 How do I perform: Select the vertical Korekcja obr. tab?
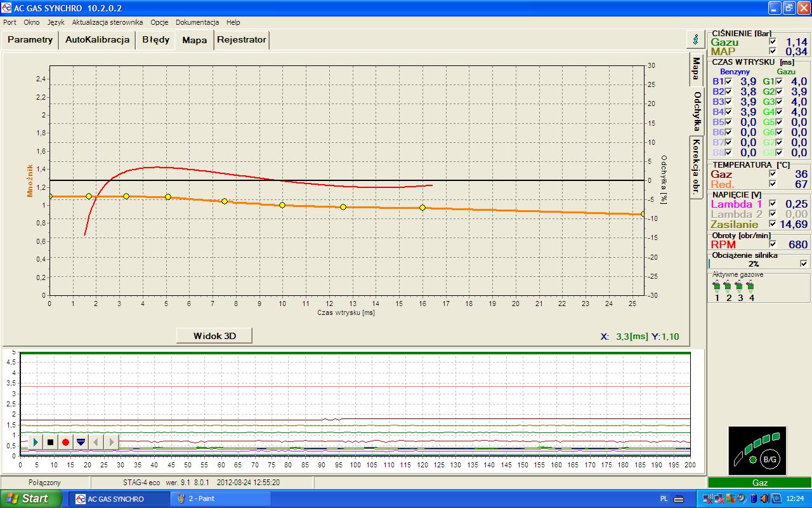[697, 164]
